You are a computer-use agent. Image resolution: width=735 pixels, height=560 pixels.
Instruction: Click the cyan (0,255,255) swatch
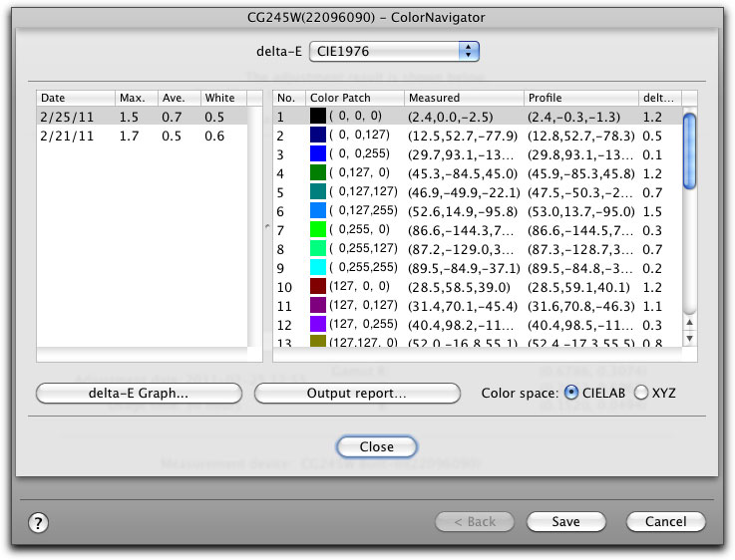click(318, 267)
